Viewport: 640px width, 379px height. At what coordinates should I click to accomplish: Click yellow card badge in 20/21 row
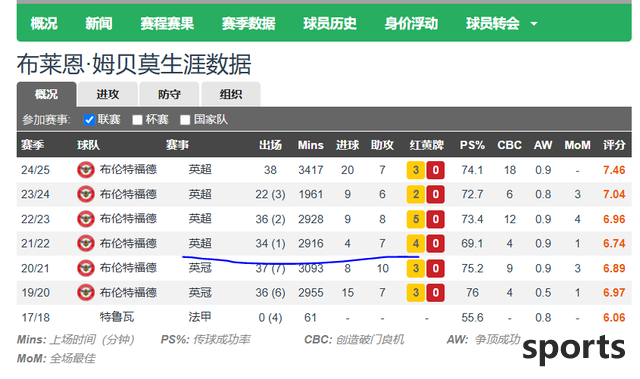(x=416, y=268)
